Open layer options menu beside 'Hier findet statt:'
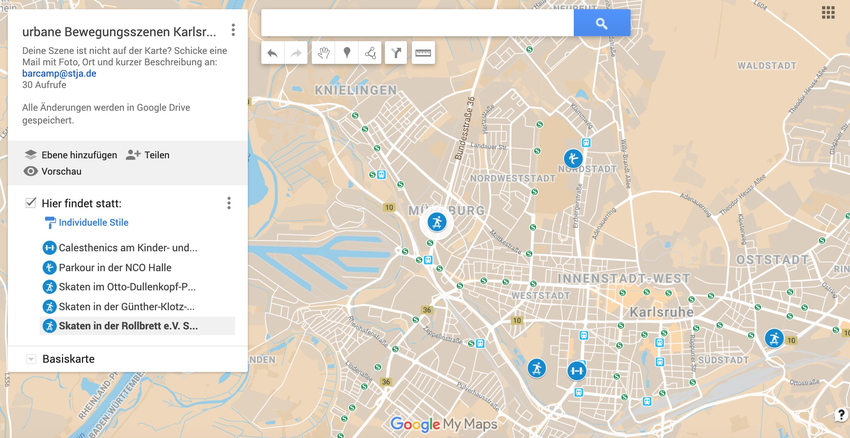 (229, 203)
